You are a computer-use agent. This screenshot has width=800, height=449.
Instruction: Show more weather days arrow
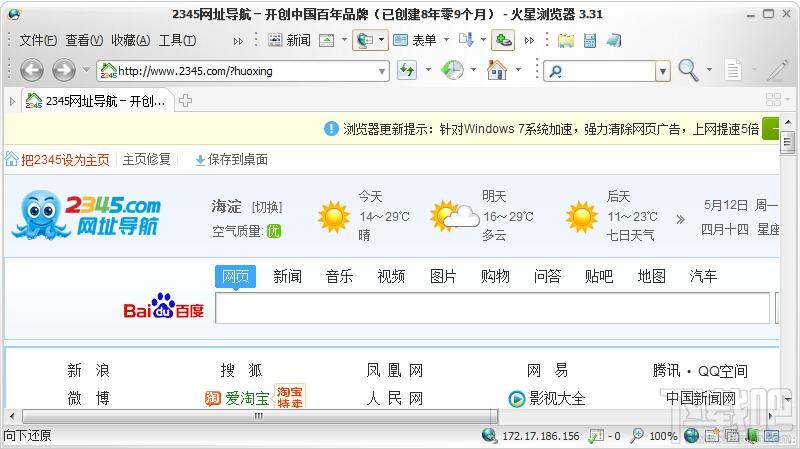[x=680, y=219]
